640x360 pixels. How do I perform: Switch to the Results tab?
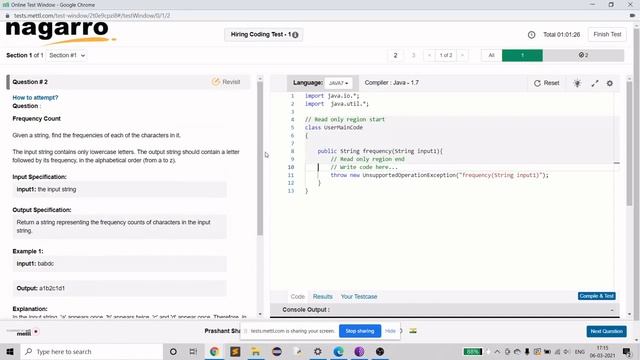click(x=322, y=296)
